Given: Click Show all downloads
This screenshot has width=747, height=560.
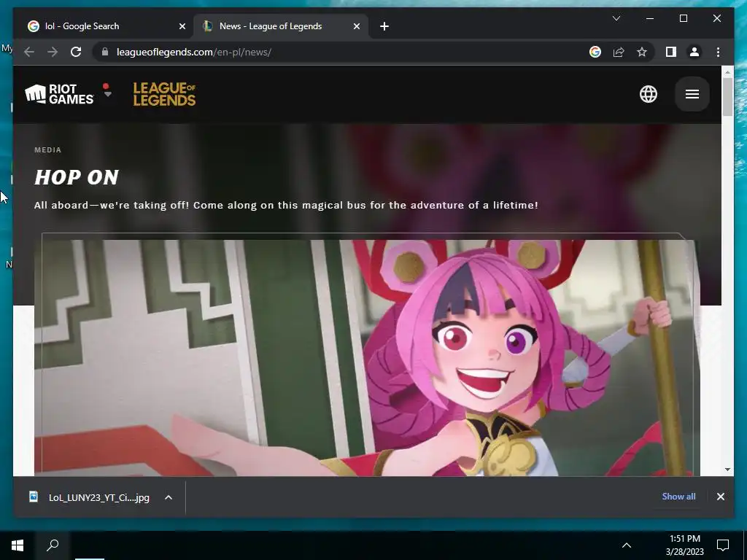Looking at the screenshot, I should [678, 496].
